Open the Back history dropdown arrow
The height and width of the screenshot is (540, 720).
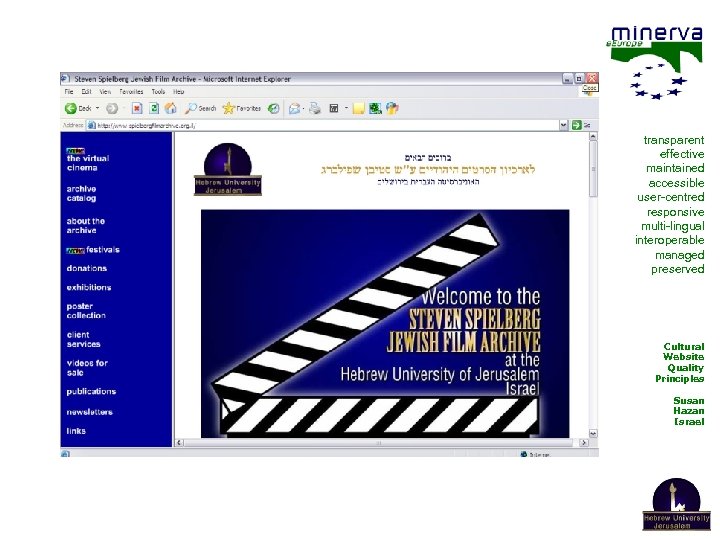click(98, 108)
